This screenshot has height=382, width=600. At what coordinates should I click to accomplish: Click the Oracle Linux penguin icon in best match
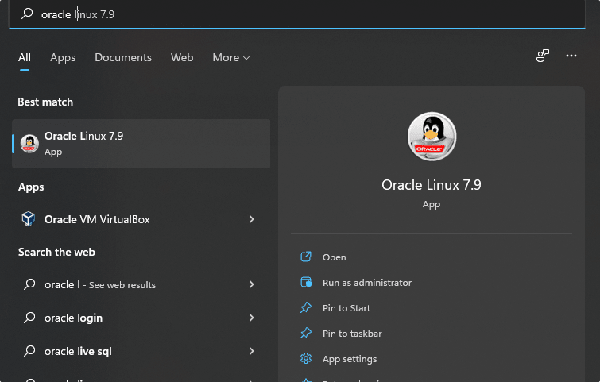(29, 144)
